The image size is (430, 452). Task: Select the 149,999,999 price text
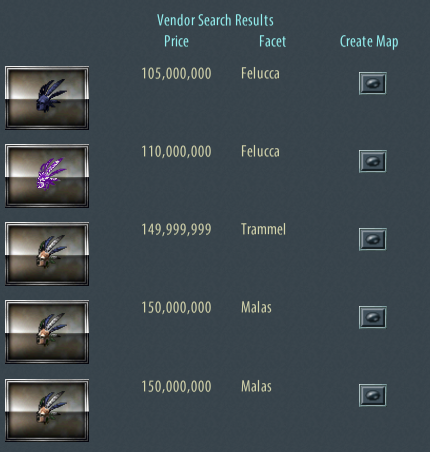176,229
